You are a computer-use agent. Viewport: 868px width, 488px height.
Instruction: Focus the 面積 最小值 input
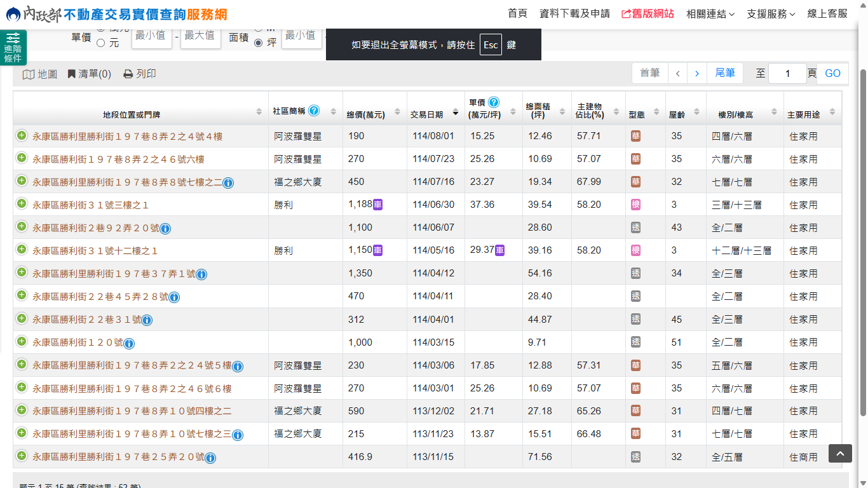click(x=301, y=37)
